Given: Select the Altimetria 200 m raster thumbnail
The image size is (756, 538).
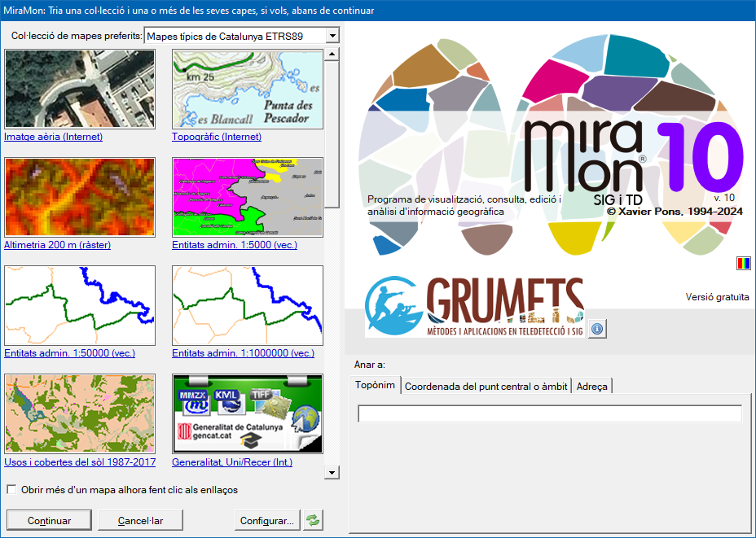Looking at the screenshot, I should pyautogui.click(x=80, y=197).
